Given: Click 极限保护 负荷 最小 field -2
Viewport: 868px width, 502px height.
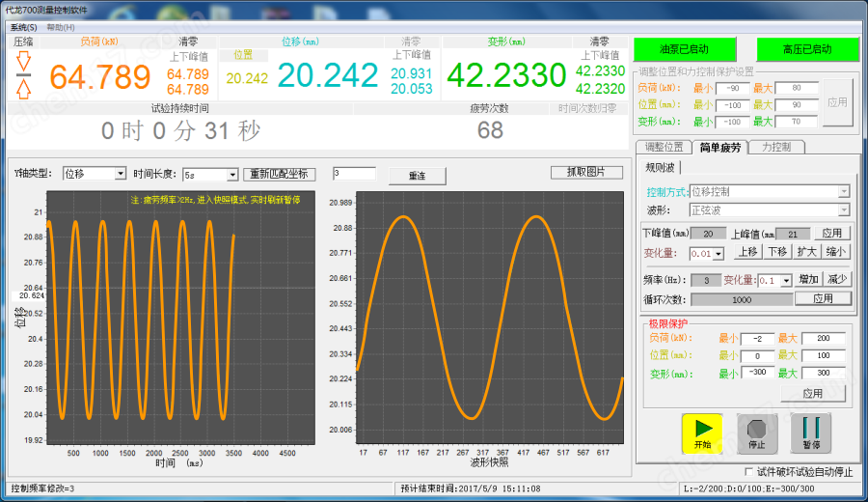Looking at the screenshot, I should (757, 339).
